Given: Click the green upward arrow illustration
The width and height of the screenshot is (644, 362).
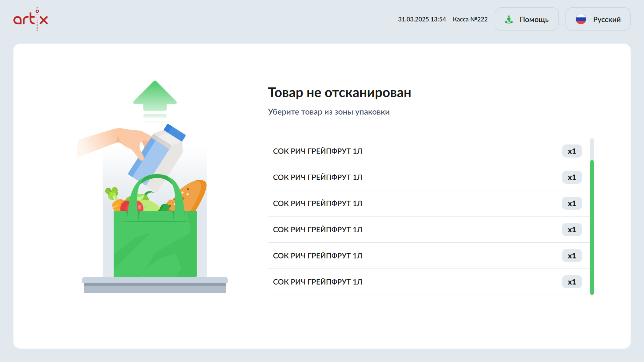Looking at the screenshot, I should [155, 97].
